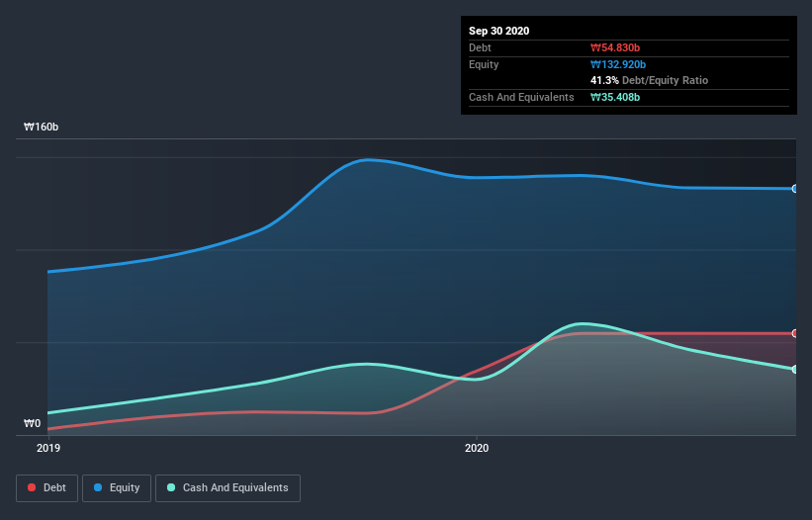The height and width of the screenshot is (520, 812).
Task: Select the Cash endpoint marker at Sep 2020
Action: point(795,369)
